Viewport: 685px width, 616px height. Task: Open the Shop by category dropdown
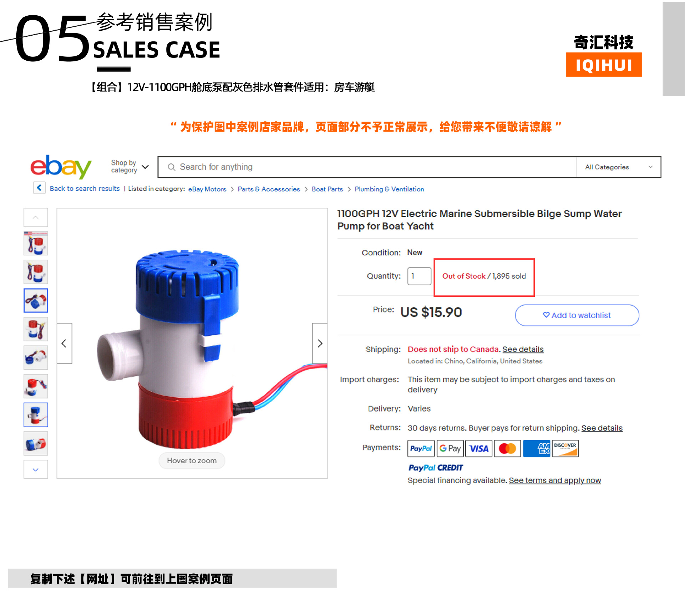[x=130, y=167]
